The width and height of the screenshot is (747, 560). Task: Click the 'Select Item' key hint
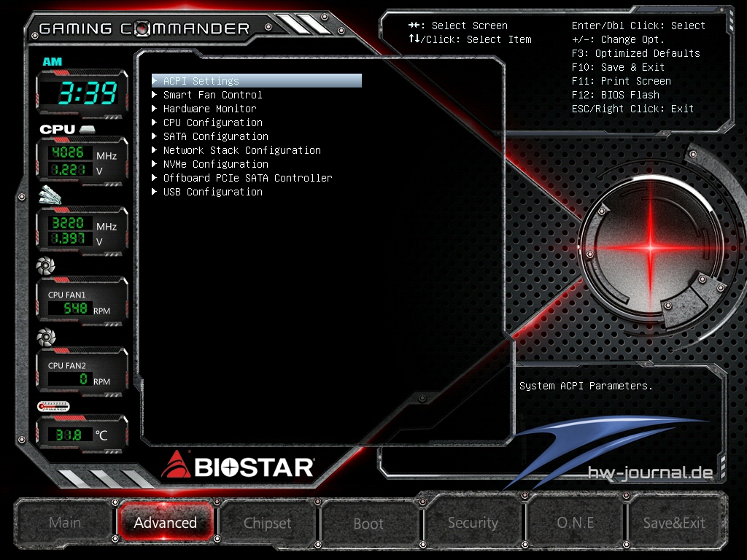click(x=471, y=39)
